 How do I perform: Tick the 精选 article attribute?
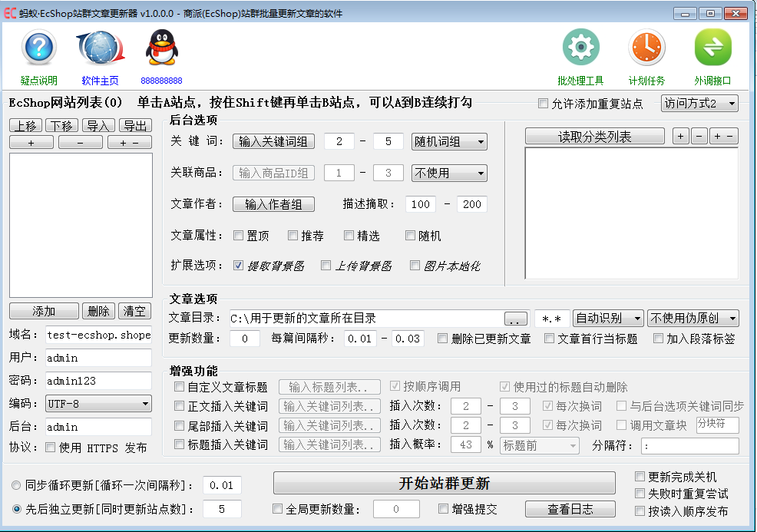(x=349, y=236)
